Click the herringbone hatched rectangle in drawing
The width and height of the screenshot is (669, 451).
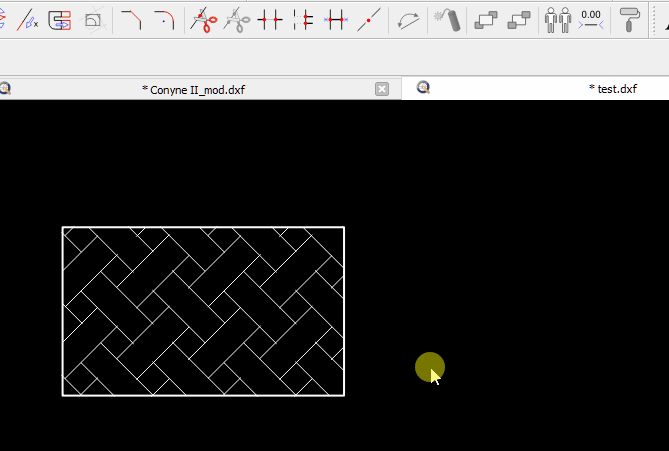point(203,311)
